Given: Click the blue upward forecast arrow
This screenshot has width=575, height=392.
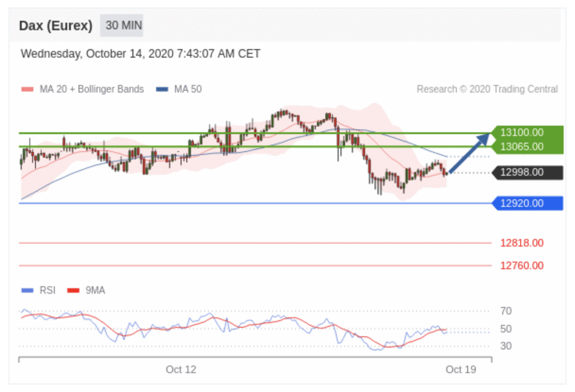Looking at the screenshot, I should (x=469, y=153).
